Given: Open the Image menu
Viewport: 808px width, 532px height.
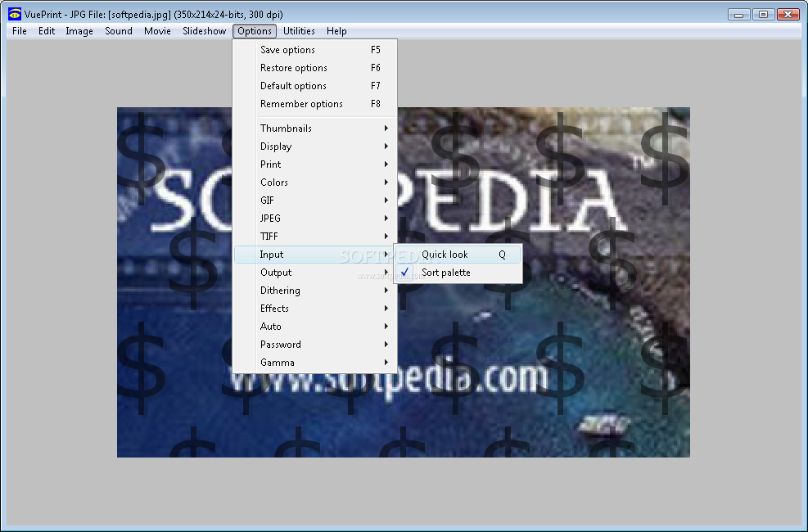Looking at the screenshot, I should (x=79, y=31).
